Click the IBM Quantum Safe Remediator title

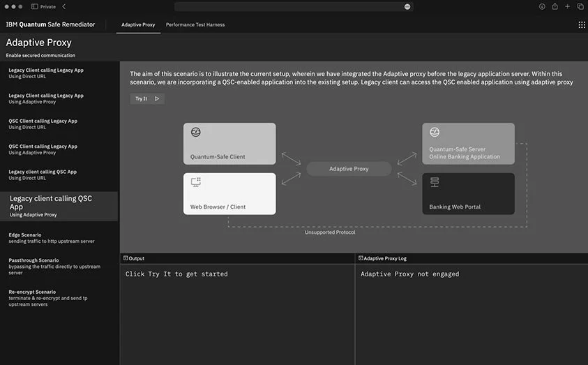coord(50,24)
